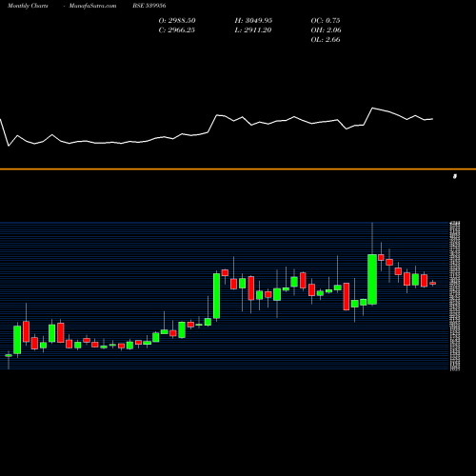476x476 pixels.
Task: Click the 'OL: 2.66' value
Action: (x=326, y=40)
